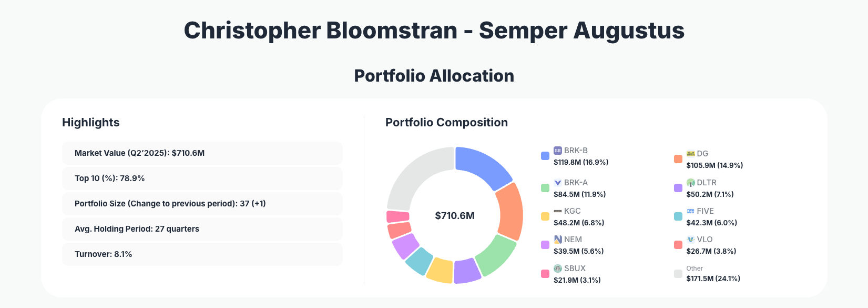Click the KGC ticker logo icon
The width and height of the screenshot is (868, 308).
pyautogui.click(x=558, y=211)
